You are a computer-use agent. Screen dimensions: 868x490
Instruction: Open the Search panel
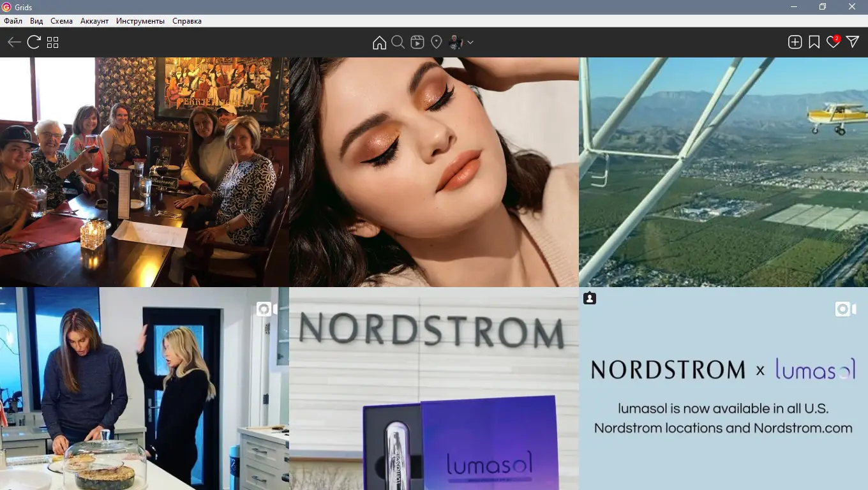click(398, 41)
